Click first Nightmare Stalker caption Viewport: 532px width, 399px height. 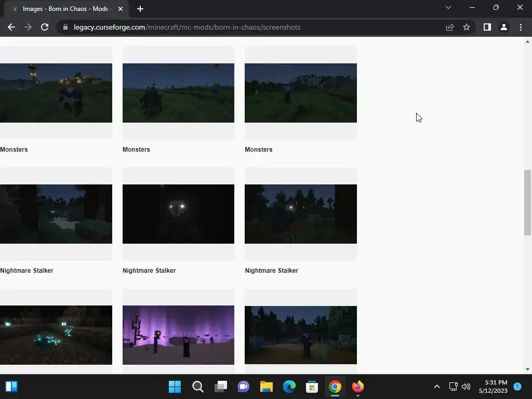click(x=27, y=271)
